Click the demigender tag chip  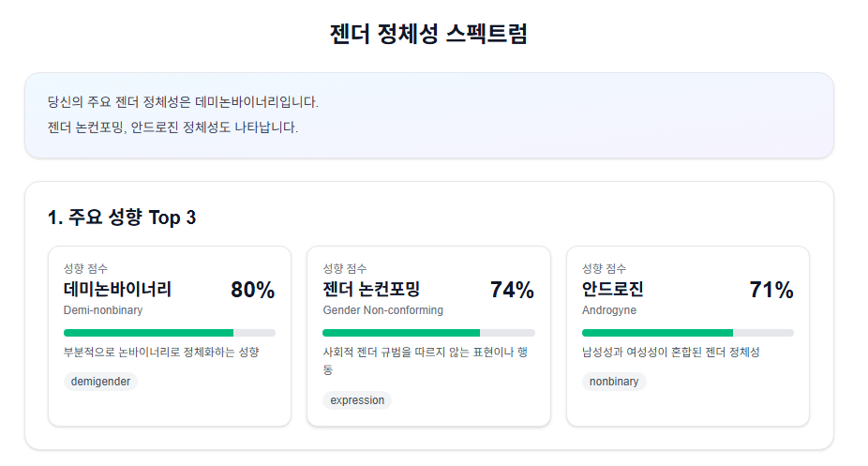100,382
